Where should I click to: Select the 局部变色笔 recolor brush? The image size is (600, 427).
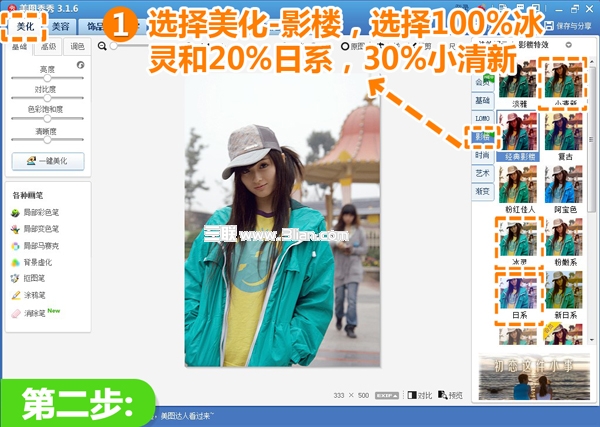pos(35,229)
